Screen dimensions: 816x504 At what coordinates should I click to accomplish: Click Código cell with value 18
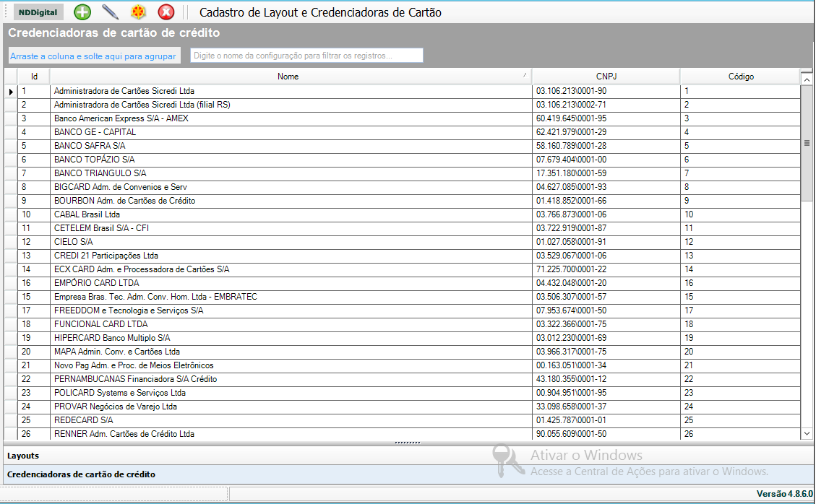pyautogui.click(x=741, y=324)
